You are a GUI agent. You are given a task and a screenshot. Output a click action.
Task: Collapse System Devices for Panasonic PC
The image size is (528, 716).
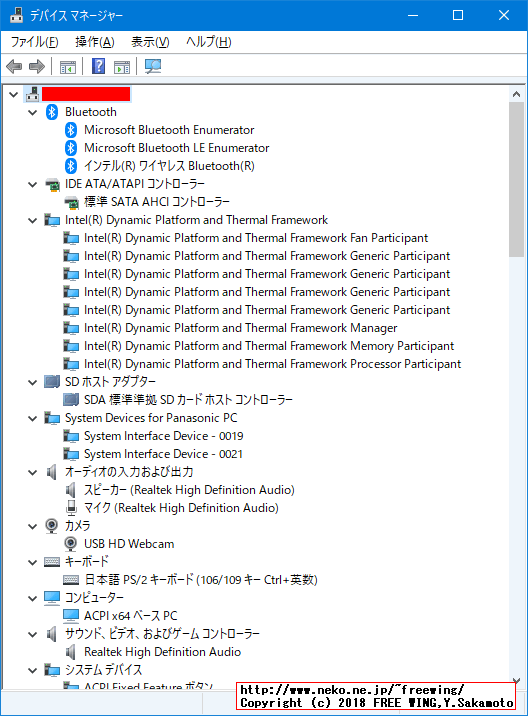click(32, 418)
